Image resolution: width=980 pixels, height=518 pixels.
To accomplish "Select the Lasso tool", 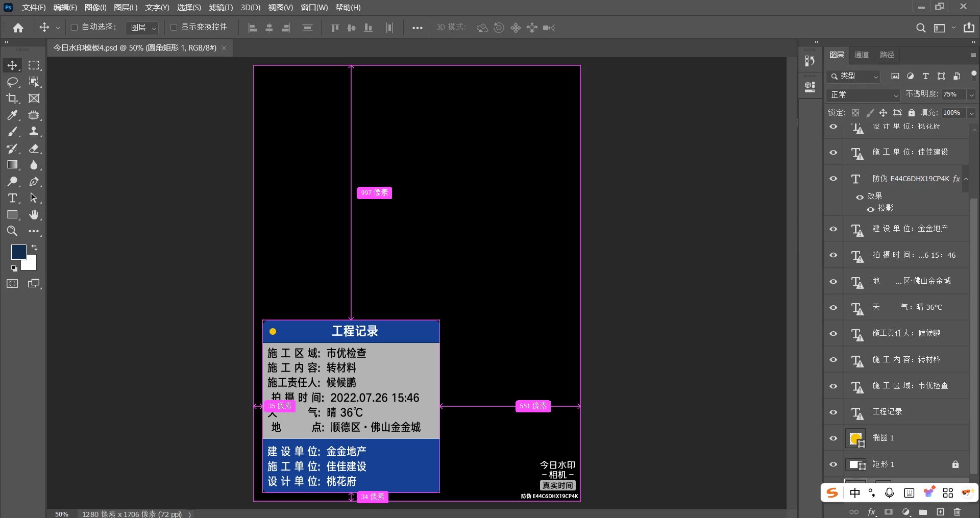I will [x=12, y=82].
